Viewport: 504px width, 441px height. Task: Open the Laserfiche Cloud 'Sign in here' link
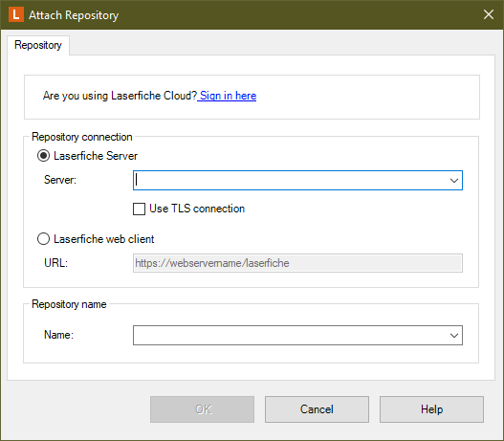(x=229, y=96)
